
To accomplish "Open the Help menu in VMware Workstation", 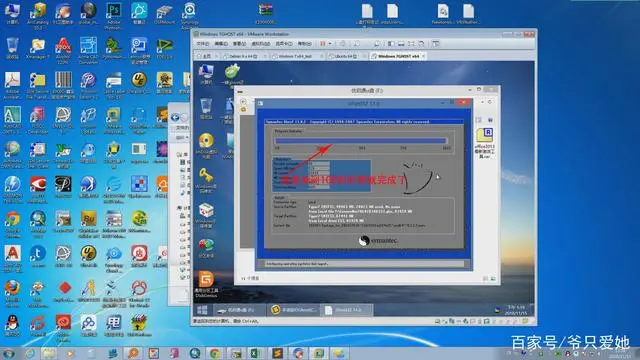I will [304, 44].
